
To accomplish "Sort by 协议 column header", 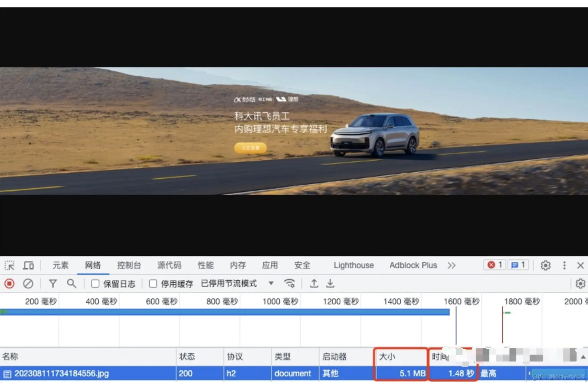I will coord(248,356).
